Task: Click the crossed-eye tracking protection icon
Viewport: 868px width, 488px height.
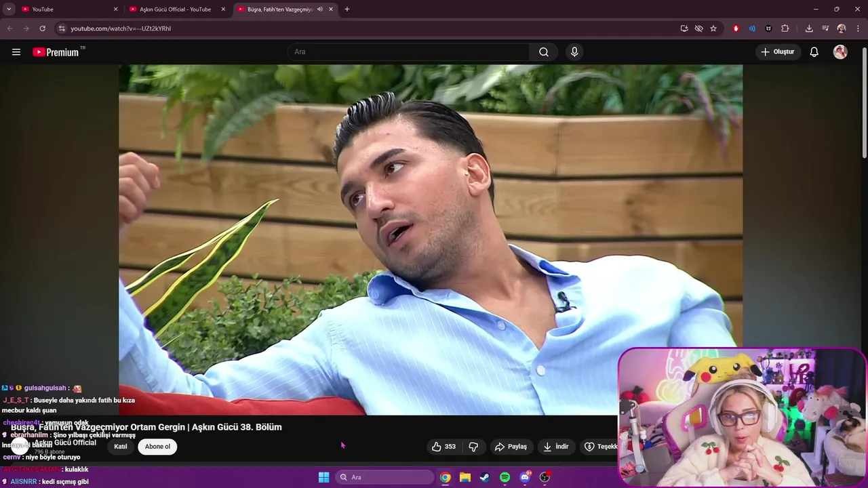Action: (x=698, y=28)
